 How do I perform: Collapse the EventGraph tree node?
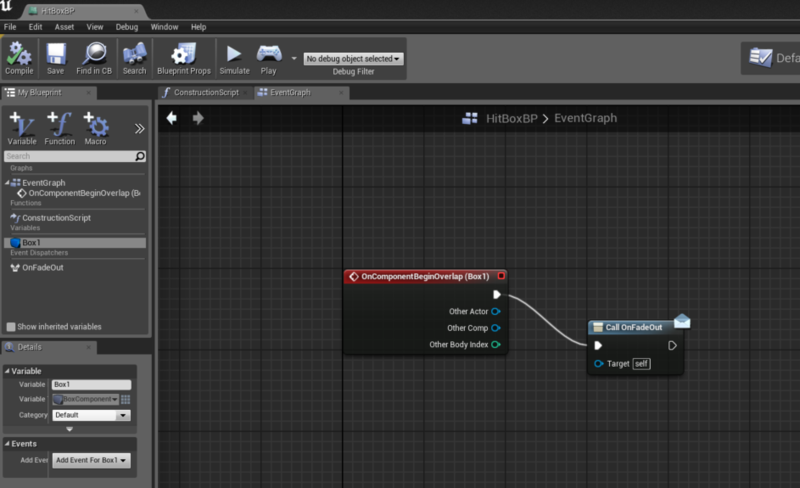click(7, 182)
